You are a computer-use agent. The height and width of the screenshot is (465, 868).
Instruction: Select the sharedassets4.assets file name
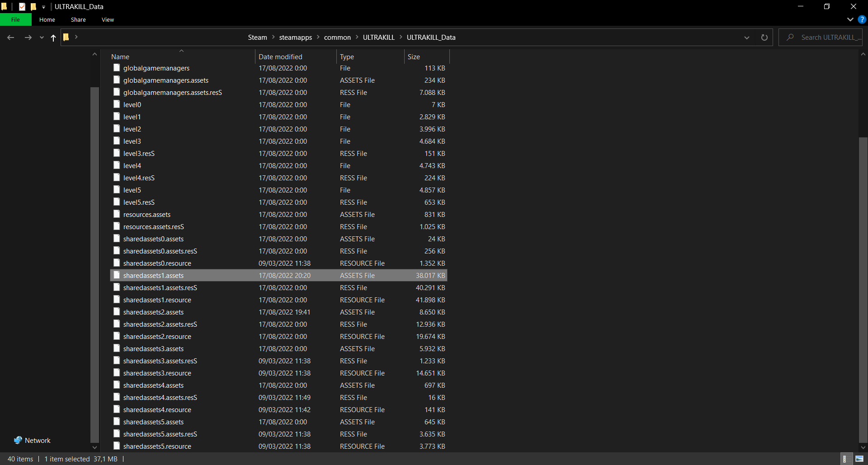(x=153, y=385)
